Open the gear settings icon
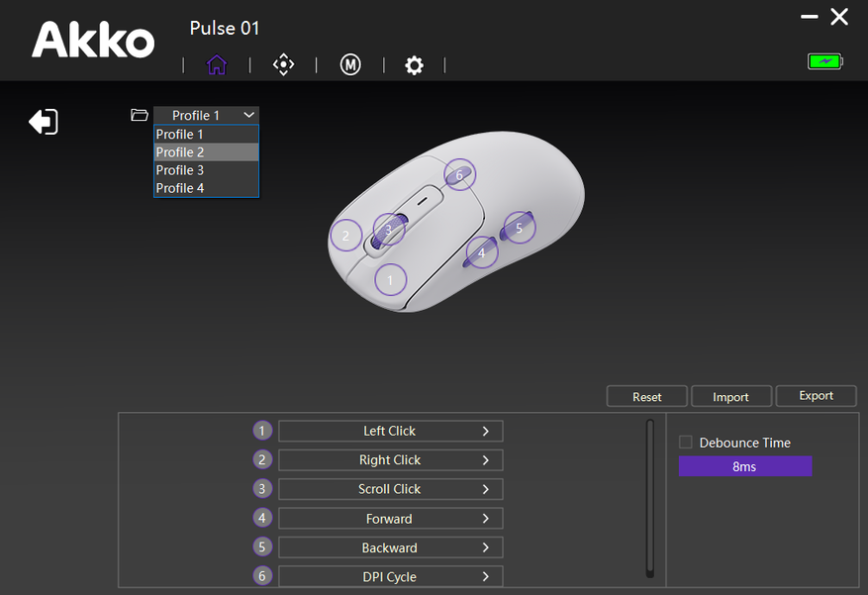 click(414, 65)
